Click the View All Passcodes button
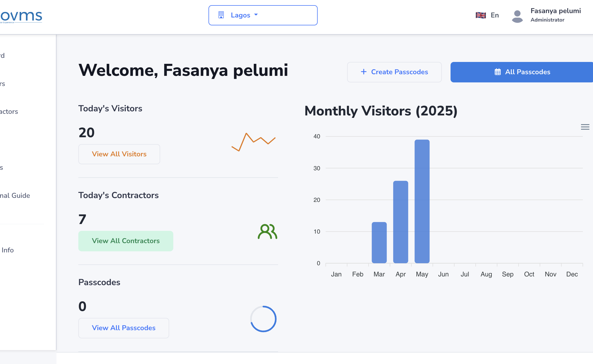The width and height of the screenshot is (593, 364). click(124, 328)
